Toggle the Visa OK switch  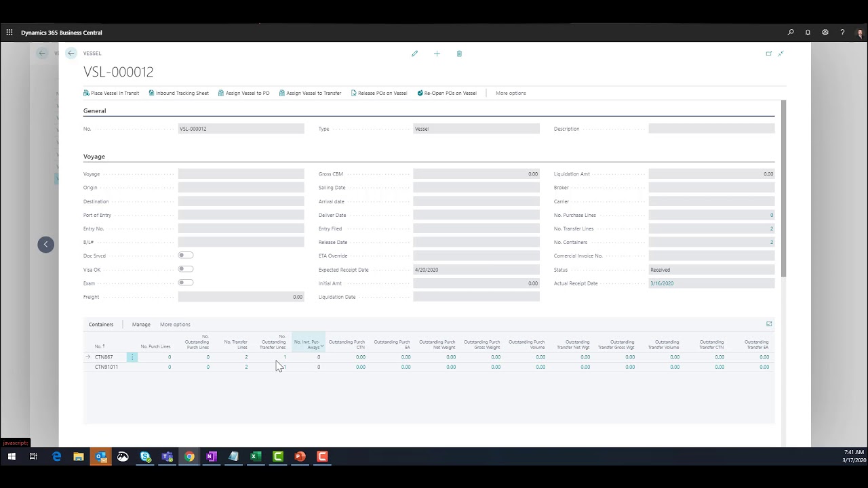[186, 269]
